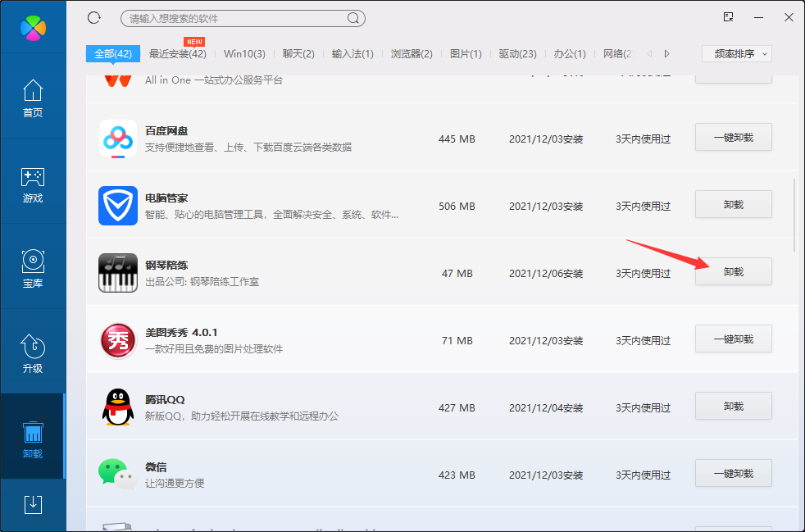This screenshot has width=805, height=532.
Task: Click 一款好用且免费的图片处理软件 description
Action: coord(214,349)
